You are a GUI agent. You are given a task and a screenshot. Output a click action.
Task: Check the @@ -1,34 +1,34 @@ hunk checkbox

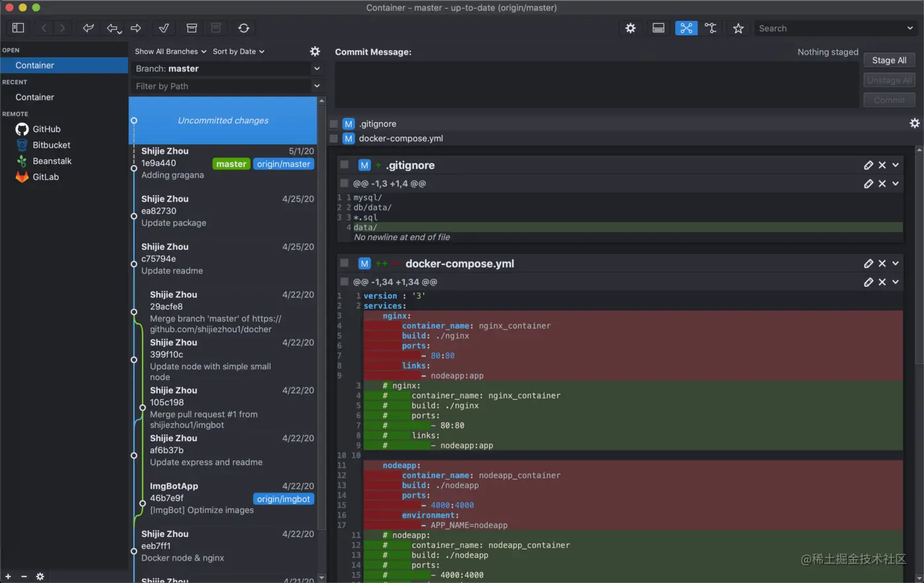(344, 281)
